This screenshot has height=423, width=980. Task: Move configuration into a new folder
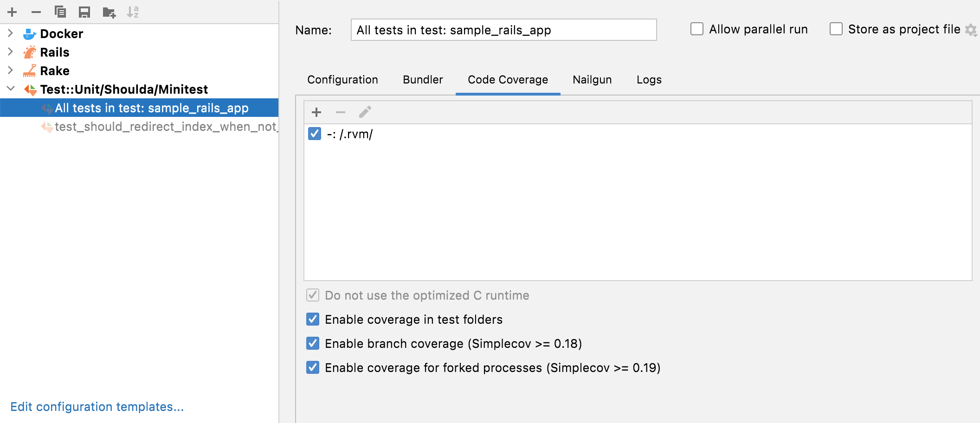[110, 12]
